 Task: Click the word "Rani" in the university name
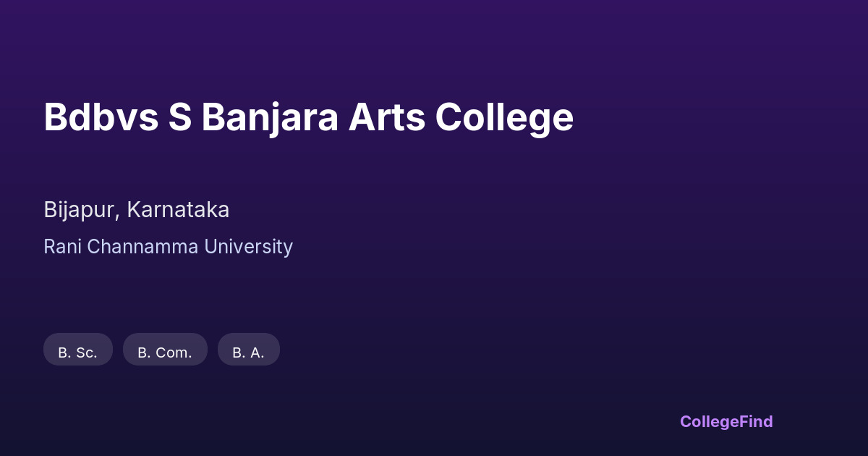point(62,247)
